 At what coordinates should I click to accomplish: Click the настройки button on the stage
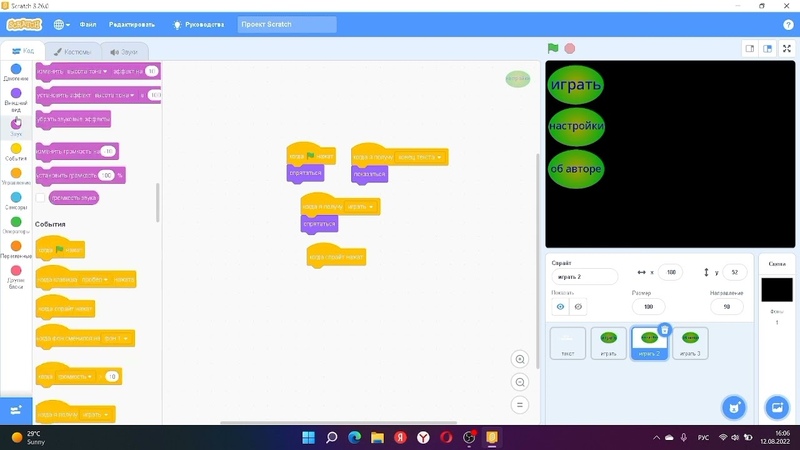(576, 127)
